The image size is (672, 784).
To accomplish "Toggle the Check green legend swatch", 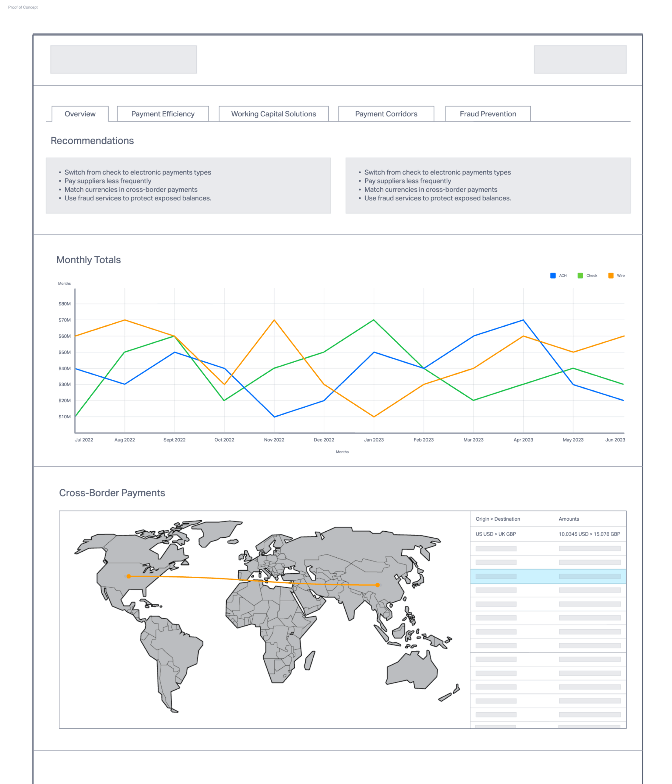I will pyautogui.click(x=580, y=275).
